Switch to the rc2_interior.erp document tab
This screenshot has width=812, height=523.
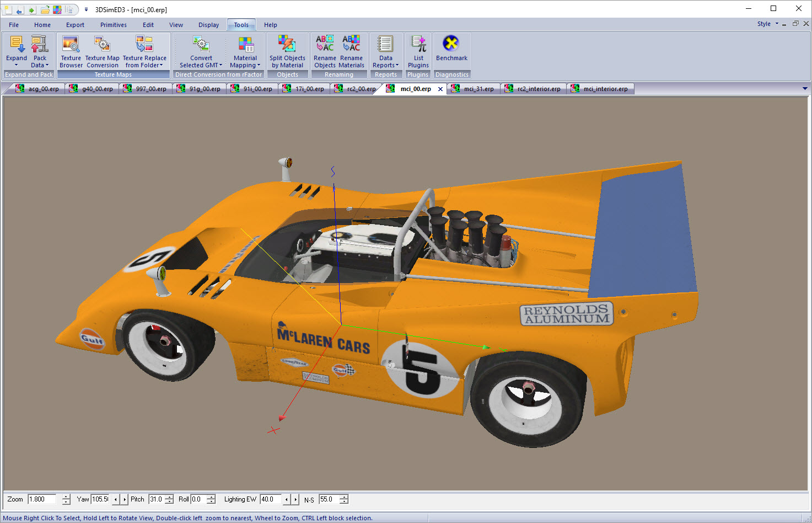533,89
